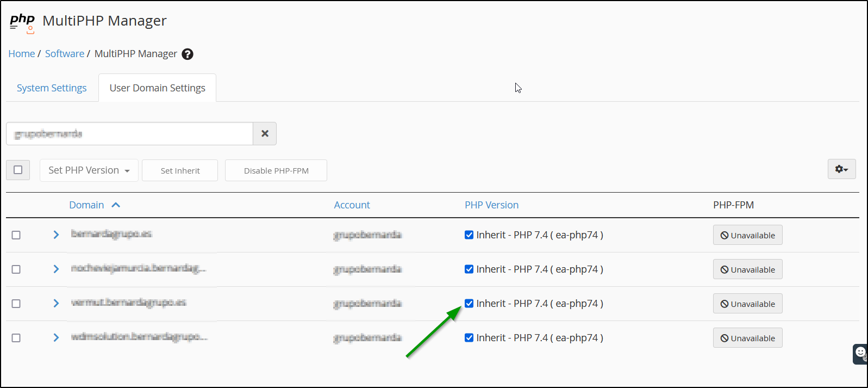This screenshot has height=388, width=868.
Task: Click Unavailable PHP-FPM button in first row
Action: click(x=747, y=235)
